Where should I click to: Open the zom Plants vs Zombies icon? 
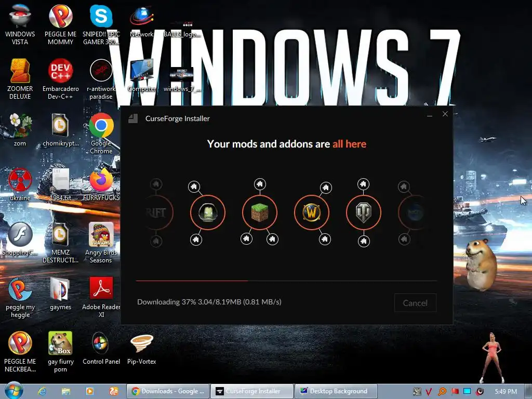pyautogui.click(x=20, y=129)
